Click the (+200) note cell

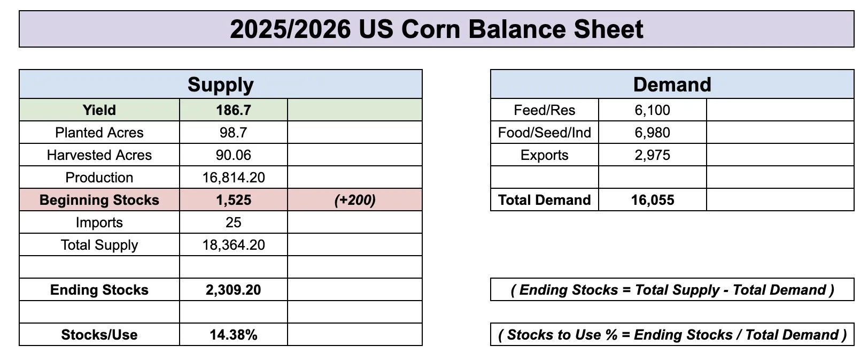[x=355, y=199]
